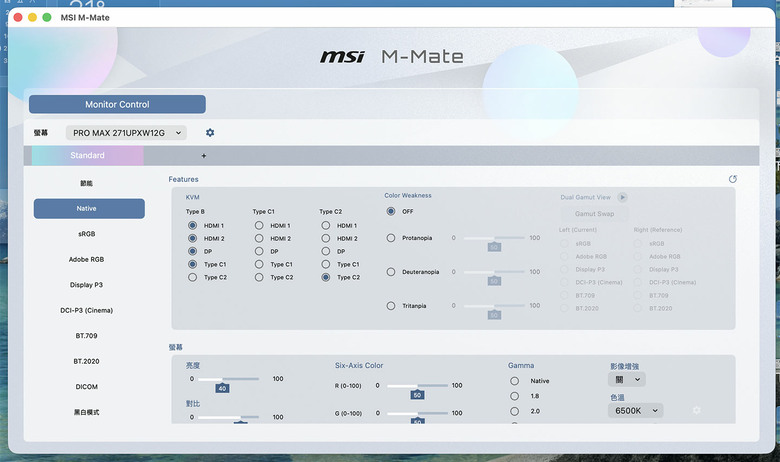The image size is (780, 462).
Task: Enable Deuteranopia color weakness mode
Action: coord(391,272)
